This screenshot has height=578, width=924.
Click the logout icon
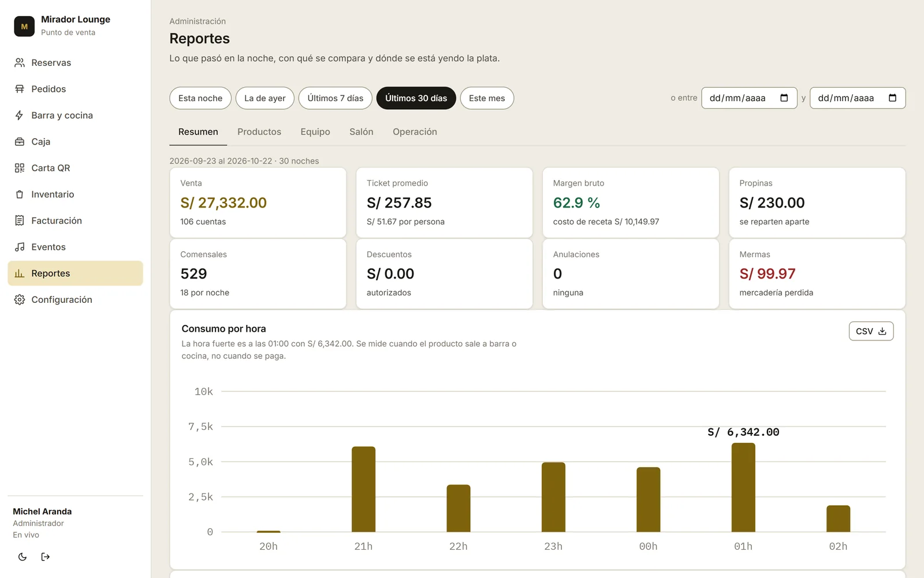[46, 557]
